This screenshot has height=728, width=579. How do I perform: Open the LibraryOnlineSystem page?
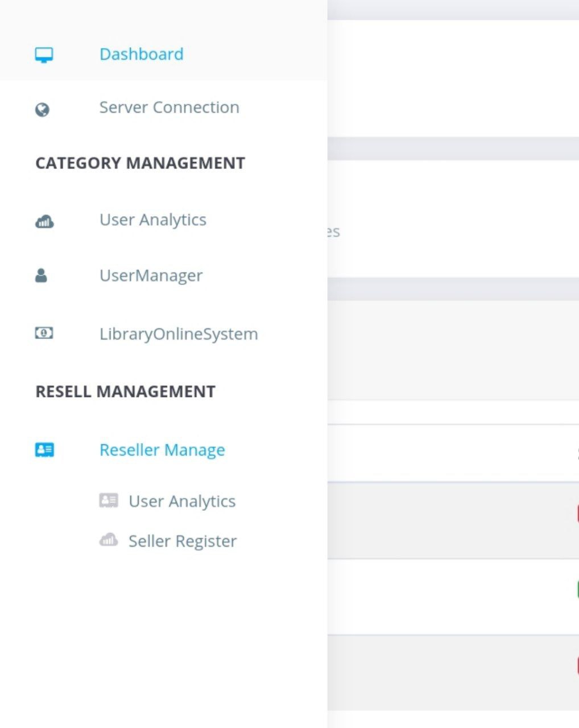click(x=178, y=334)
